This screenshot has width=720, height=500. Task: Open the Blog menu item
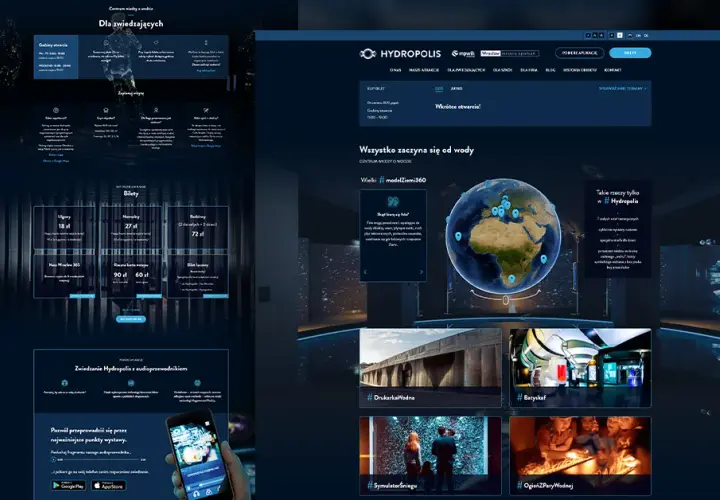(x=550, y=70)
